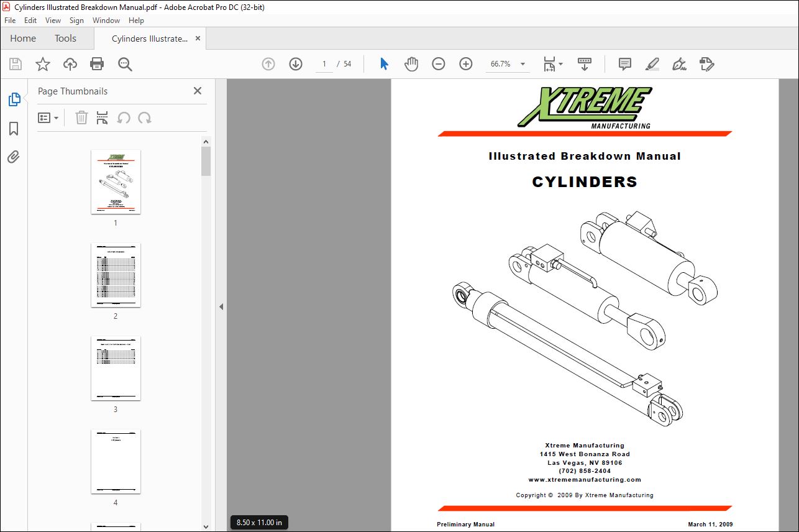
Task: Click the 8.50 x 11.00 in page size label
Action: coord(259,523)
